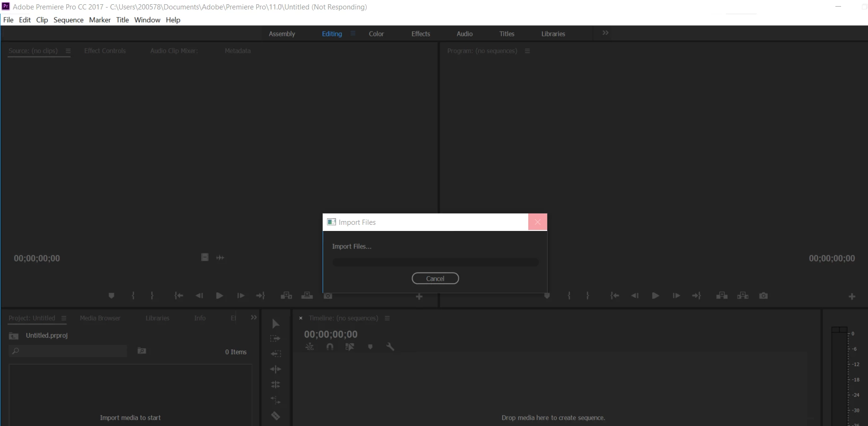This screenshot has height=426, width=868.
Task: Step back one frame in Program monitor
Action: click(635, 296)
